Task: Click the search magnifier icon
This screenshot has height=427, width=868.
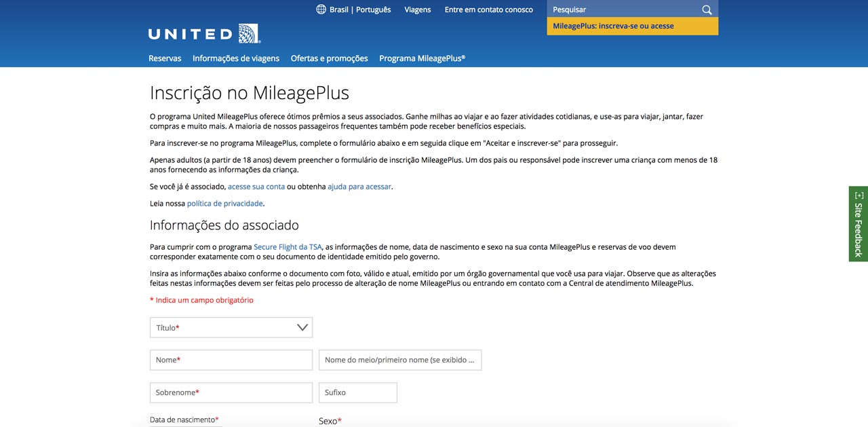Action: coord(707,10)
